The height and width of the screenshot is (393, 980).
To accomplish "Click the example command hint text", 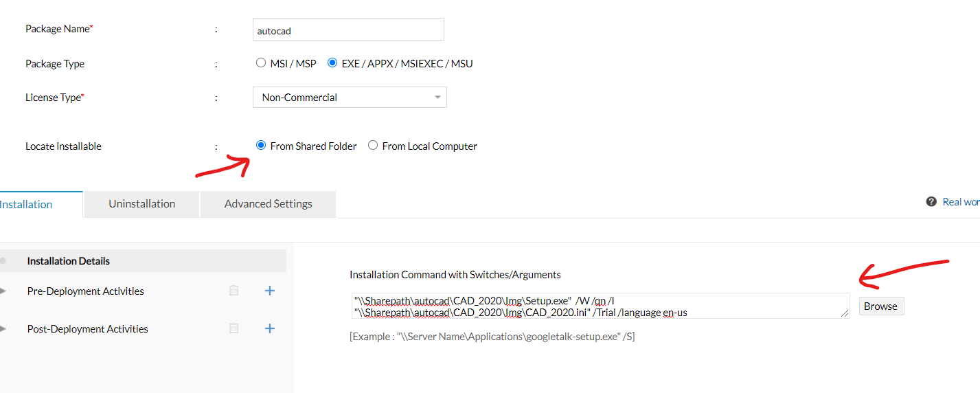I will pos(492,337).
